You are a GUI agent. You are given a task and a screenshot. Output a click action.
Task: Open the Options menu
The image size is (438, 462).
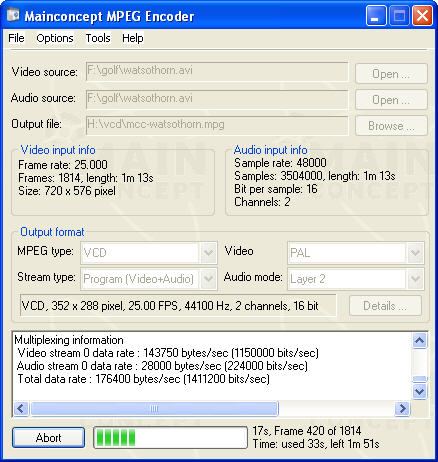coord(55,38)
